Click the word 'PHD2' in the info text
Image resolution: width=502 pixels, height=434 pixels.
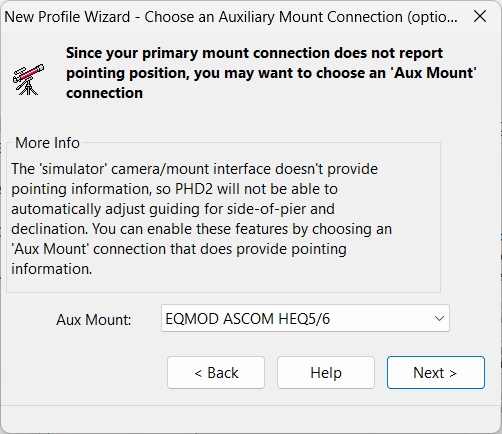pos(194,189)
